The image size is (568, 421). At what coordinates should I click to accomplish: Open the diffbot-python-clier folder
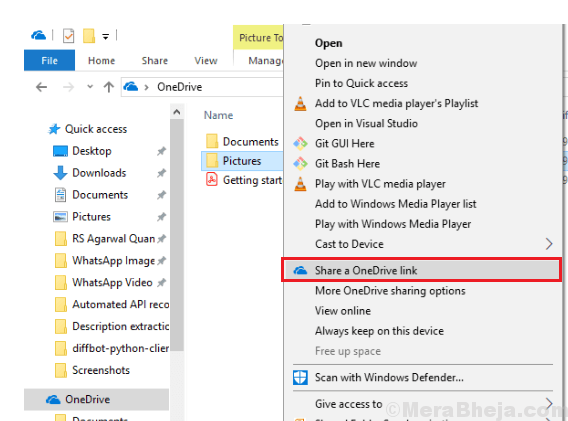coord(120,348)
